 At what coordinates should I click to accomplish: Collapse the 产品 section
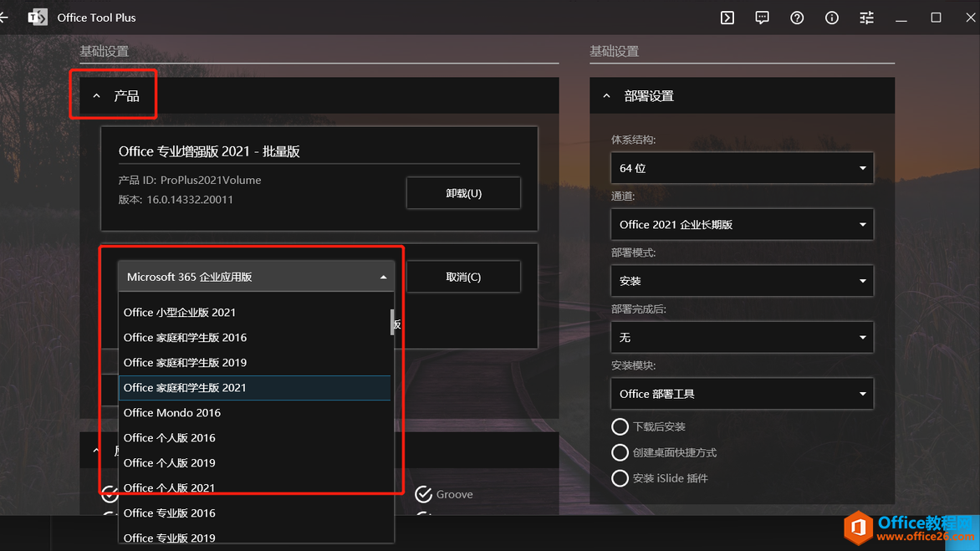[x=96, y=95]
